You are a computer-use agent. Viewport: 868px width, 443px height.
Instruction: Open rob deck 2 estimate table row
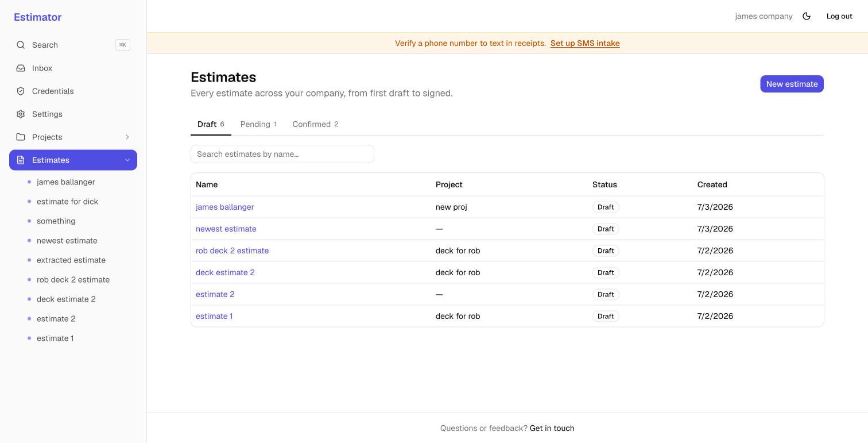click(232, 251)
